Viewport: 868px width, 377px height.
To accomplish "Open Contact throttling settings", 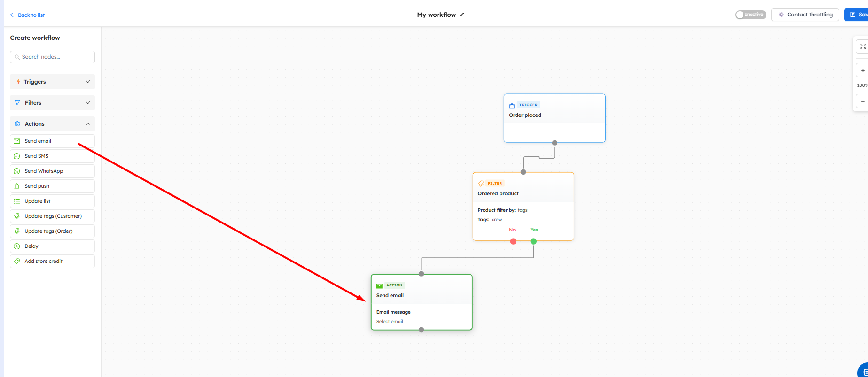I will [805, 15].
